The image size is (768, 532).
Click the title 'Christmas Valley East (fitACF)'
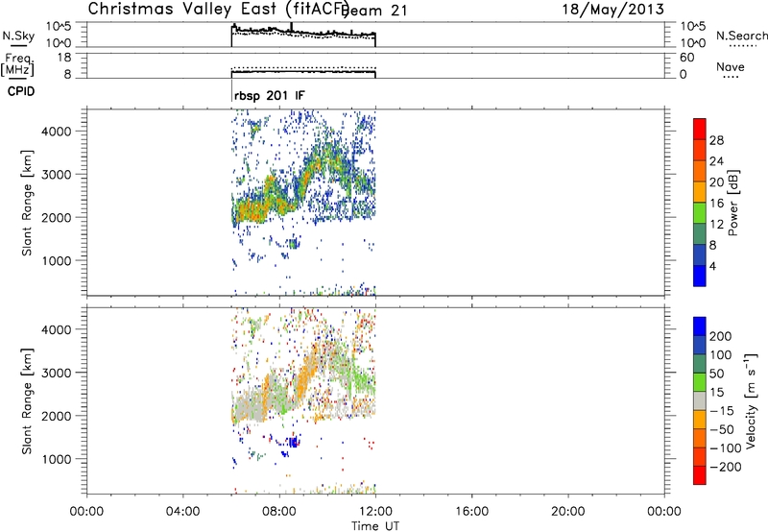pyautogui.click(x=219, y=9)
